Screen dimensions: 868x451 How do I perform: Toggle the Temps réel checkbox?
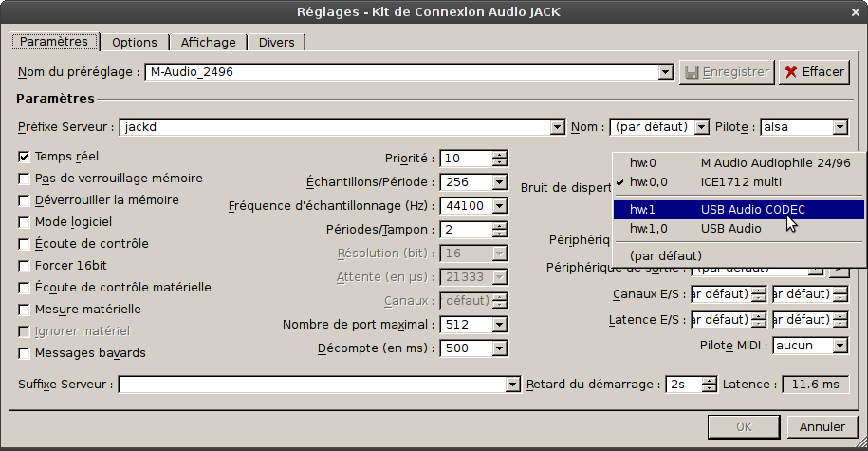point(24,157)
